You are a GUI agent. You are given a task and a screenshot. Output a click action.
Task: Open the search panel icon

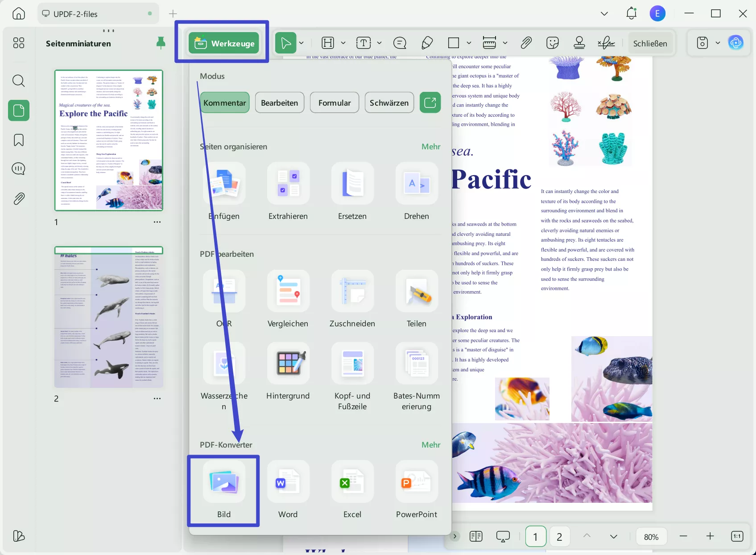pyautogui.click(x=19, y=81)
